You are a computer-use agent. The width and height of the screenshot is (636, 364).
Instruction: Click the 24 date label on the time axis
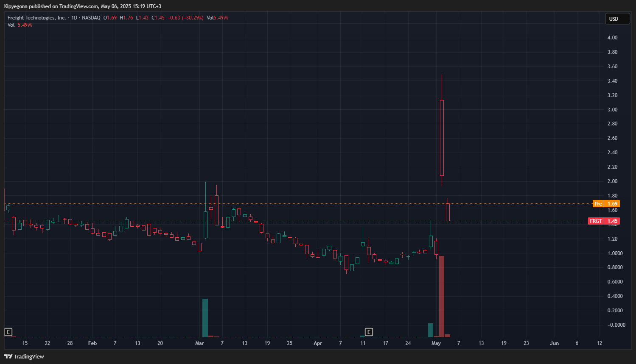[408, 343]
